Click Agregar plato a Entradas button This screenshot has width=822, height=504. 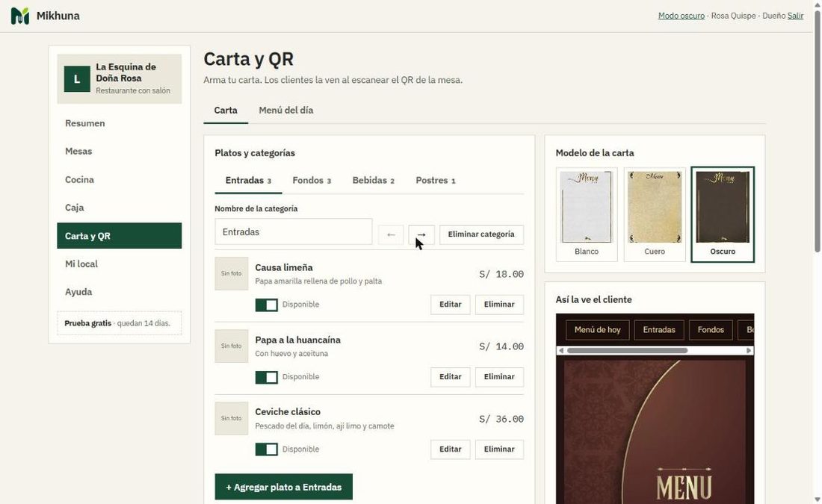click(x=284, y=487)
